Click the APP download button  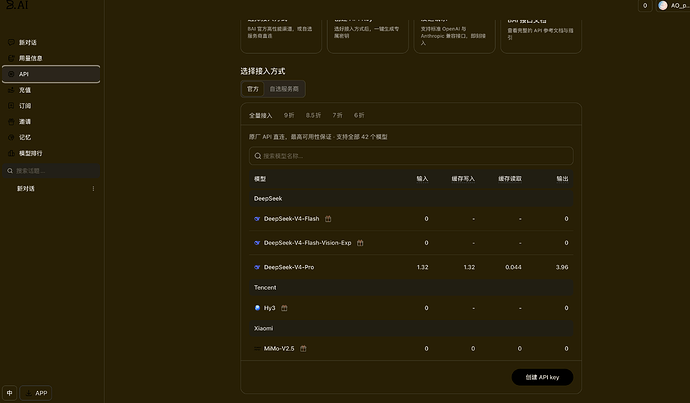point(36,393)
